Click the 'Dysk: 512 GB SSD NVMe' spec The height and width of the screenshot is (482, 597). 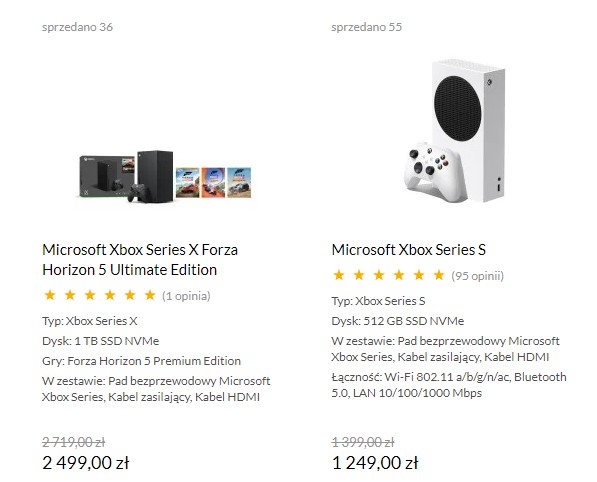[398, 321]
